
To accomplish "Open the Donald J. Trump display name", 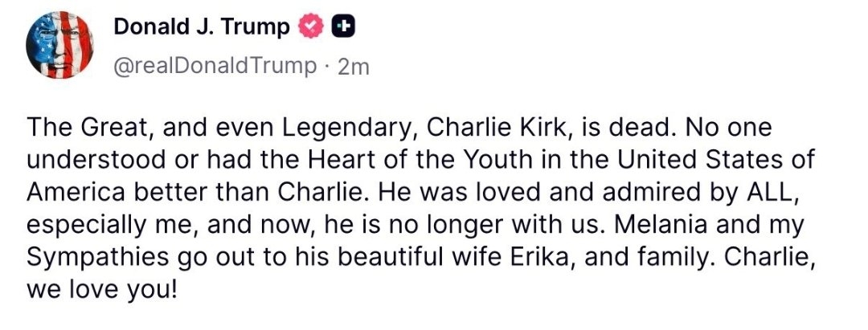I will tap(201, 27).
